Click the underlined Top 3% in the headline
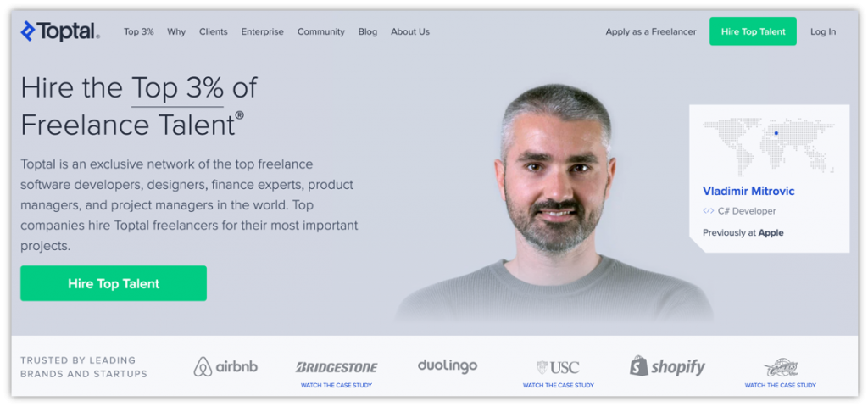 click(178, 88)
